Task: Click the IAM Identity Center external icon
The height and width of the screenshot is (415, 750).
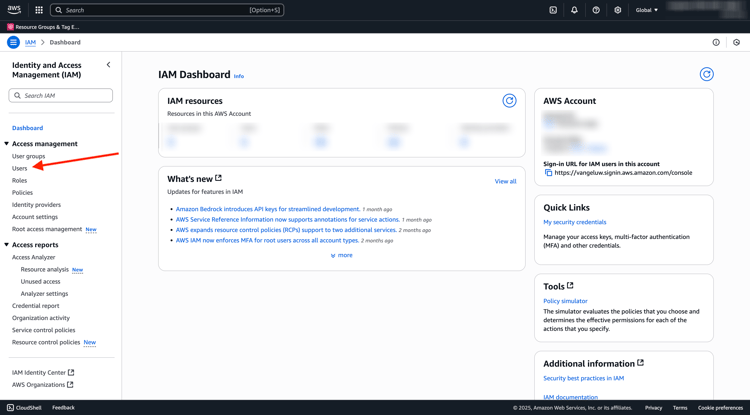Action: (x=71, y=372)
